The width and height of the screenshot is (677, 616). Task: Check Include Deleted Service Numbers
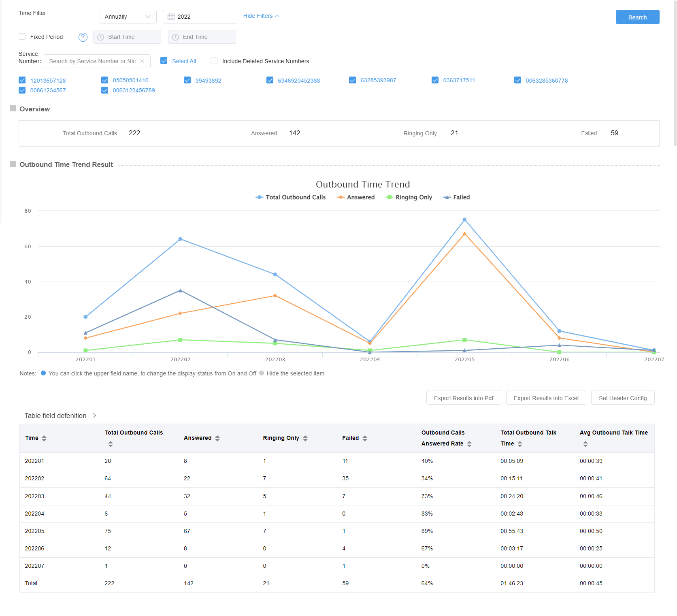click(214, 61)
